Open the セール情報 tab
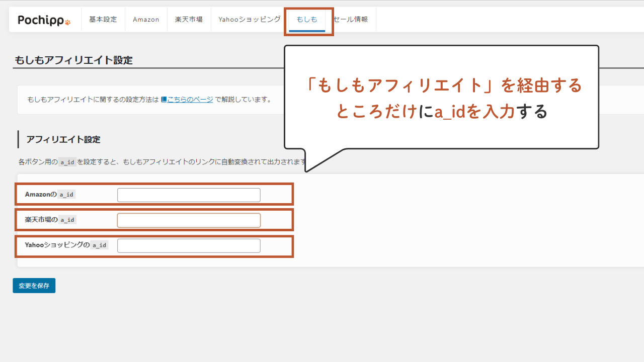644x362 pixels. coord(351,20)
